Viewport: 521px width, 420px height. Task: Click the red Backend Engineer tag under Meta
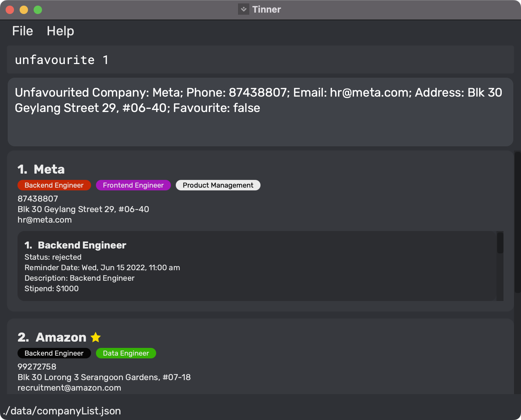[x=54, y=185]
